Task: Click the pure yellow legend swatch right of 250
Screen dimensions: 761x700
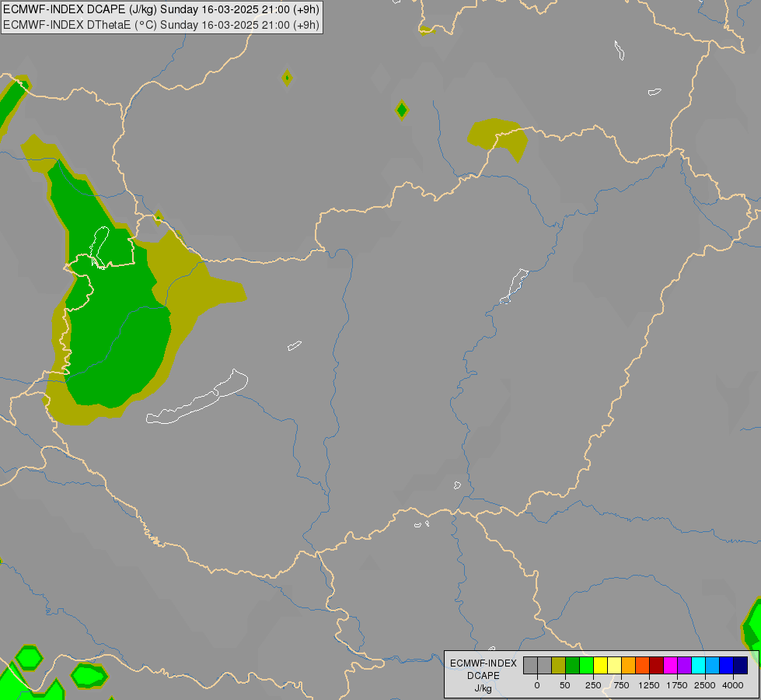Action: point(600,666)
